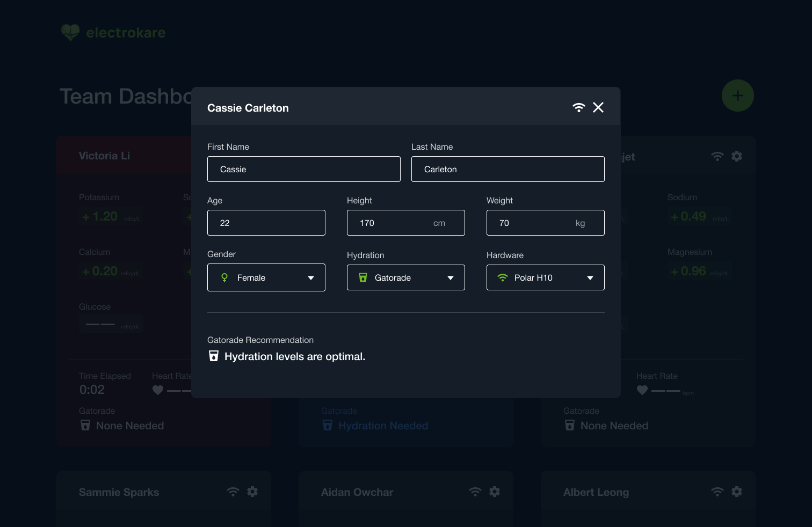Open settings gear on Albert Leong card

coord(737,492)
